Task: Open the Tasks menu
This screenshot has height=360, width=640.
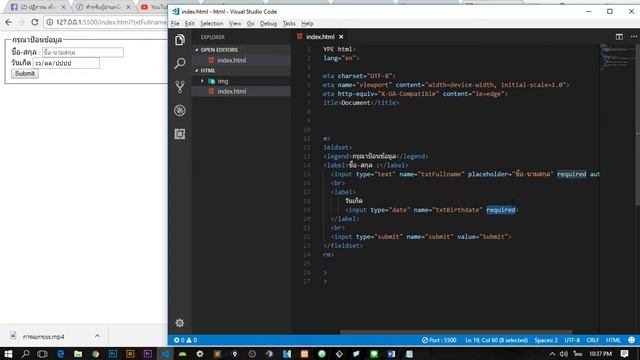Action: (289, 24)
